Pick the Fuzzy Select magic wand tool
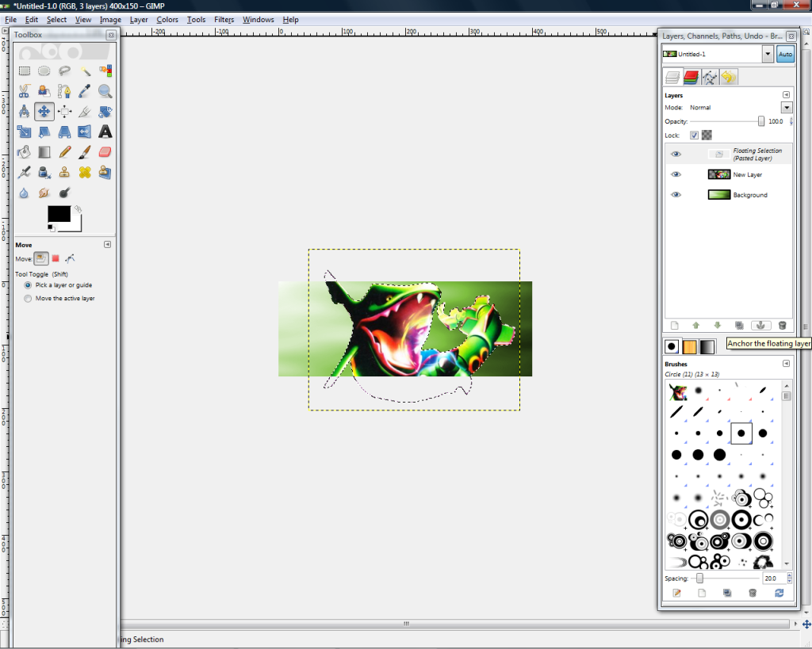This screenshot has height=649, width=812. tap(85, 71)
